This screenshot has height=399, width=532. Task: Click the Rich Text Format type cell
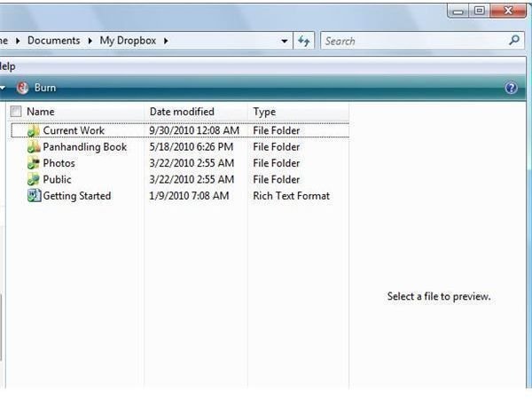point(292,196)
